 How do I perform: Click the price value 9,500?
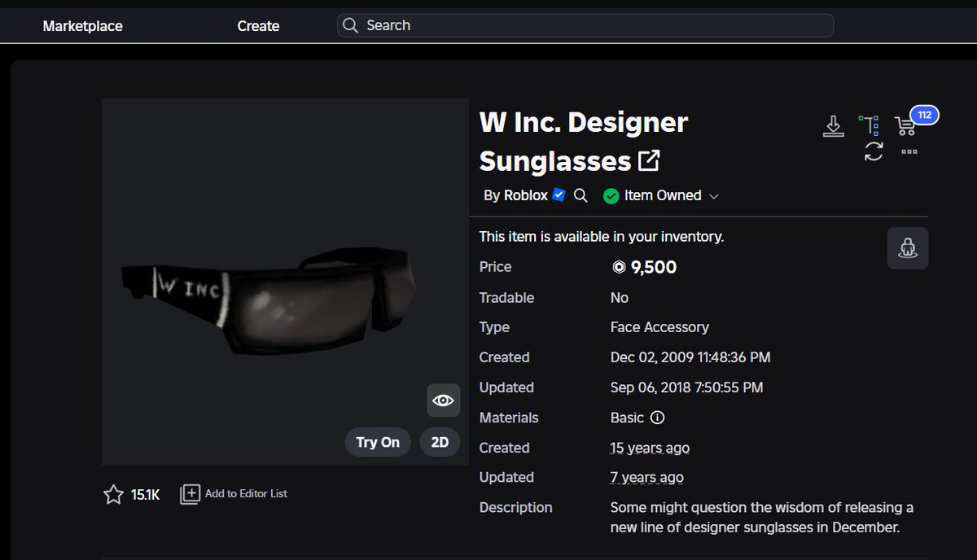(654, 267)
